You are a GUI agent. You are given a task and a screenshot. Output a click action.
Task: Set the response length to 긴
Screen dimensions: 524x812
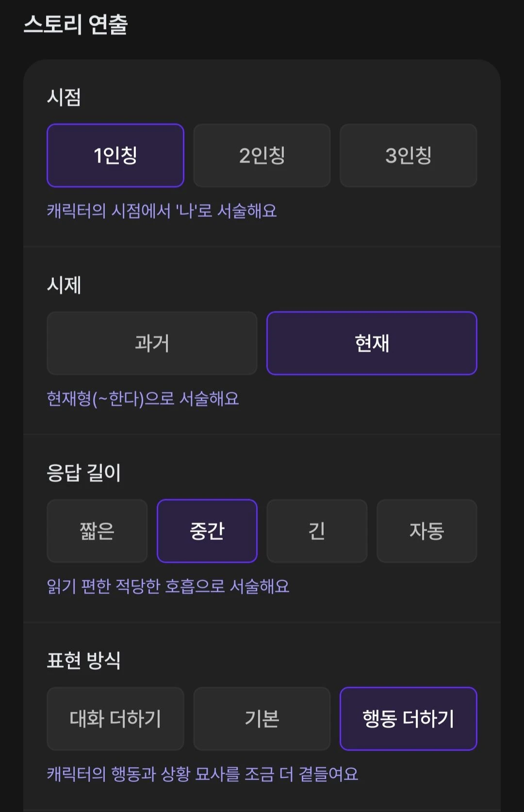[317, 531]
